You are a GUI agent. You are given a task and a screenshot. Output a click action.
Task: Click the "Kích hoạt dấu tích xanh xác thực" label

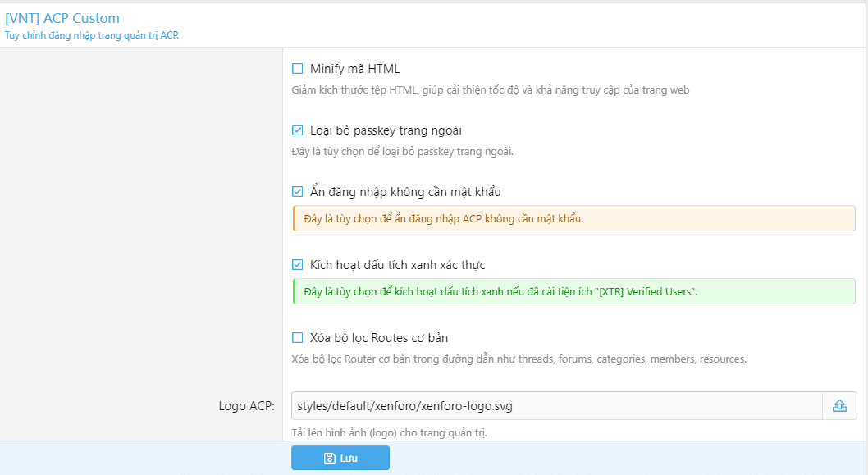(398, 265)
